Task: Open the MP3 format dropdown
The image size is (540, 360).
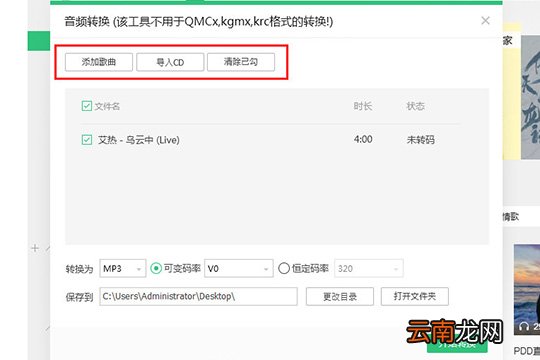Action: click(123, 268)
